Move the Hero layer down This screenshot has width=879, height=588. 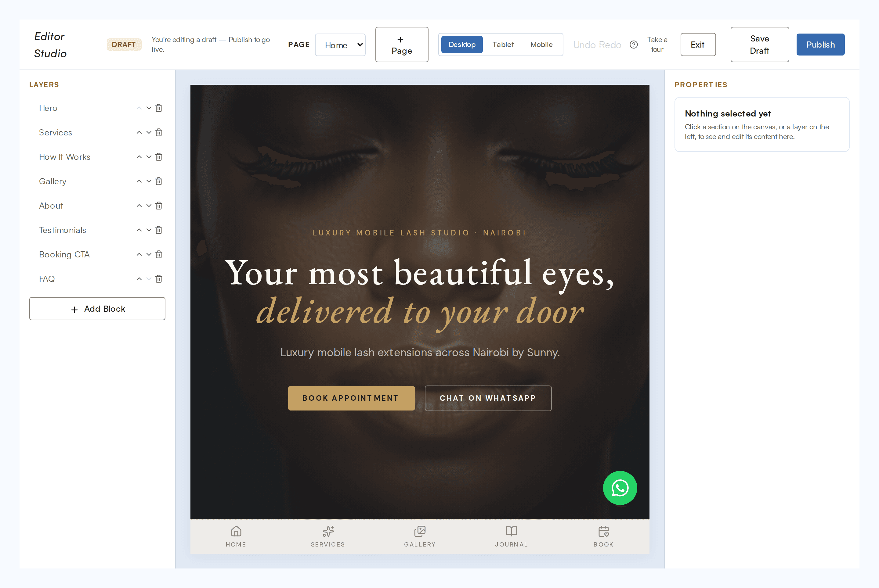(x=149, y=108)
